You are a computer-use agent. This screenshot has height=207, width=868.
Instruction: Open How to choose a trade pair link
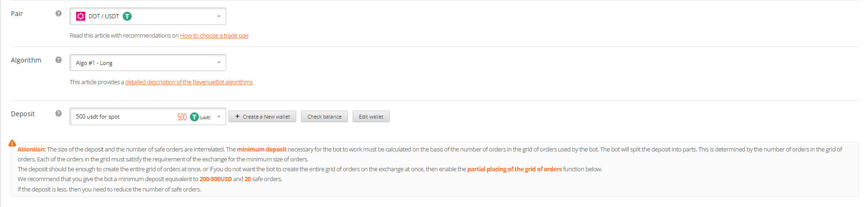(x=214, y=35)
